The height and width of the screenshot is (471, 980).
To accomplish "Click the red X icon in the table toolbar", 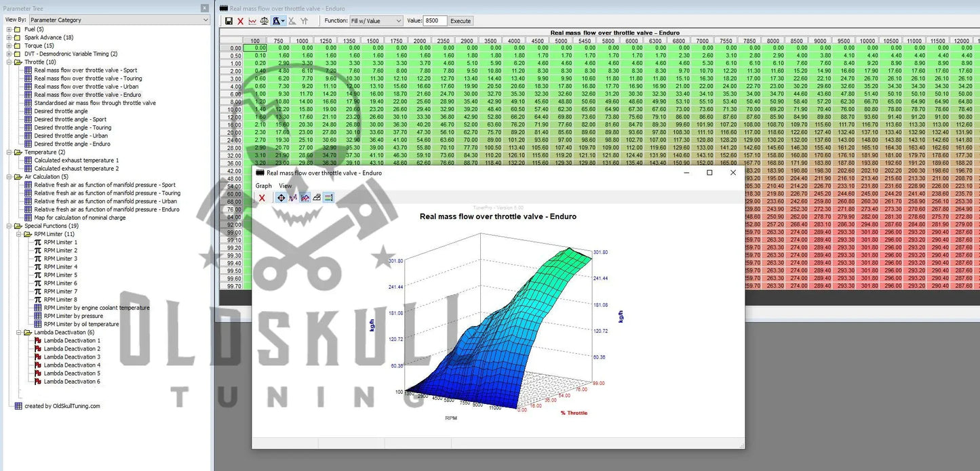I will pyautogui.click(x=240, y=21).
